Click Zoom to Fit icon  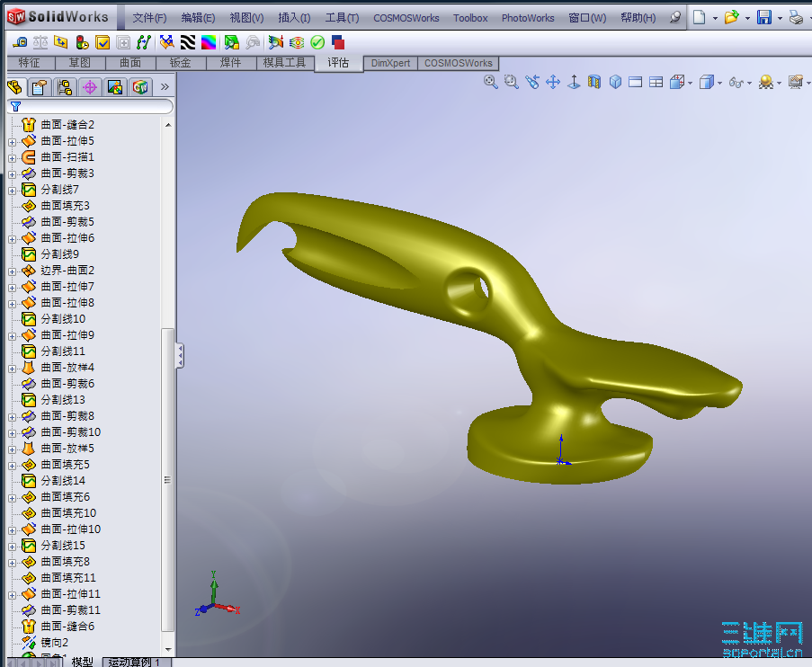[x=490, y=82]
